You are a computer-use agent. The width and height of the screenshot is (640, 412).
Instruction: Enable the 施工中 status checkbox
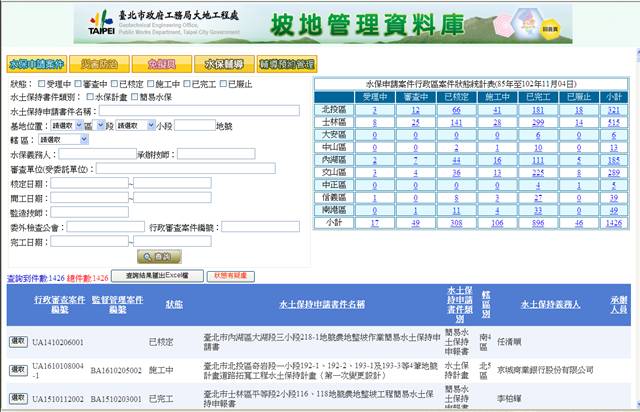point(151,84)
